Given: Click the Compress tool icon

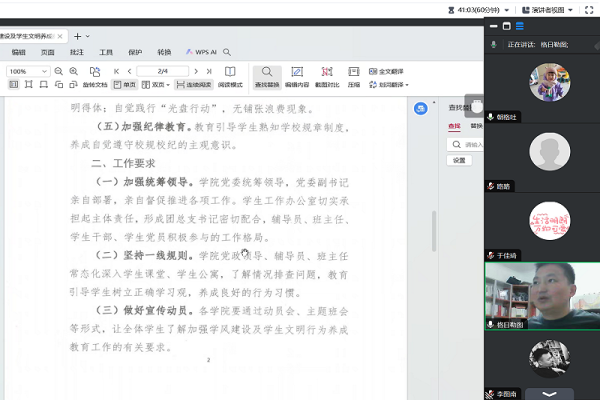Looking at the screenshot, I should [354, 77].
